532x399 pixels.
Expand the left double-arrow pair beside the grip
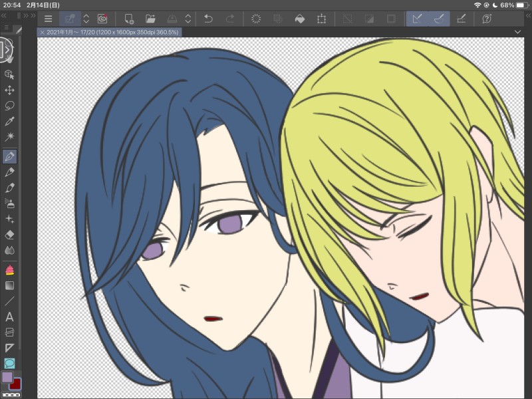click(x=26, y=15)
